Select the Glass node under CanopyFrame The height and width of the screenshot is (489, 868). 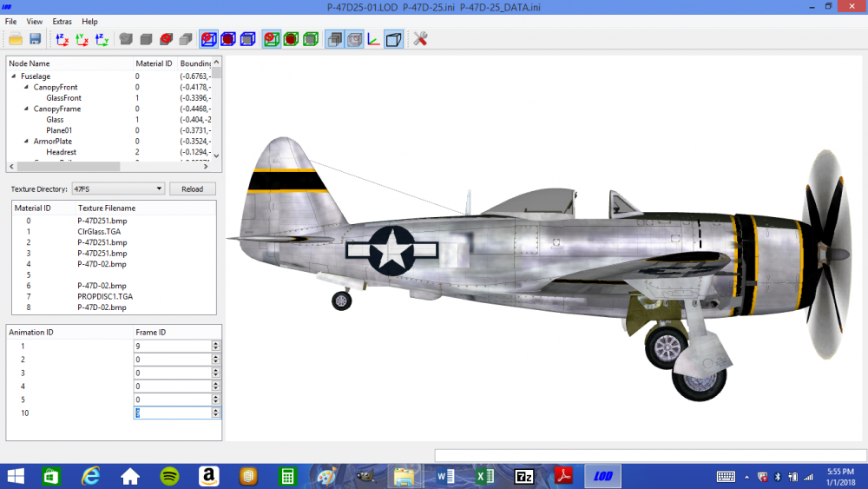tap(55, 120)
